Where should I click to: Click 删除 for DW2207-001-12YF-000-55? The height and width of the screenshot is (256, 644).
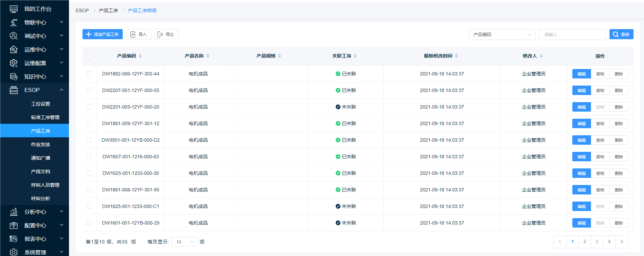(619, 90)
